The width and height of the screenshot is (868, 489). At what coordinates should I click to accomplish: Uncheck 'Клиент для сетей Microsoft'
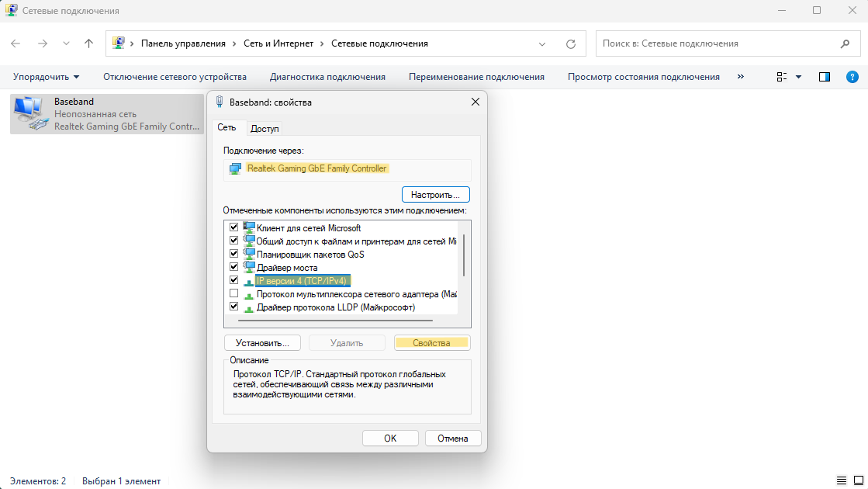233,227
